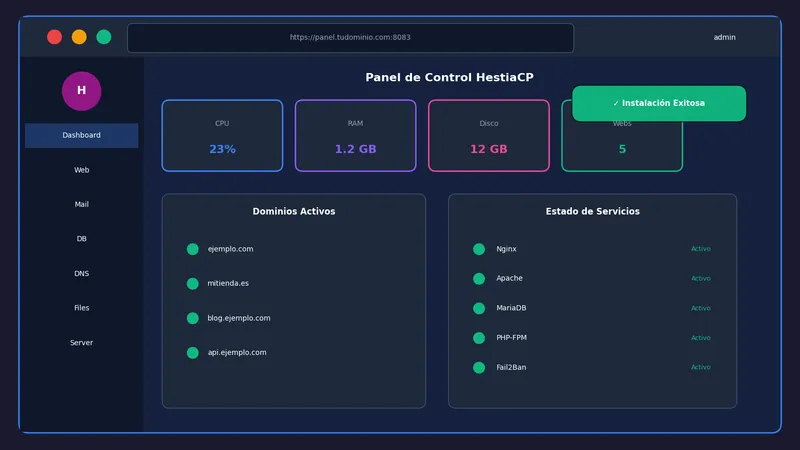Click the Fail2Ban service status dot
The height and width of the screenshot is (450, 800).
point(479,367)
